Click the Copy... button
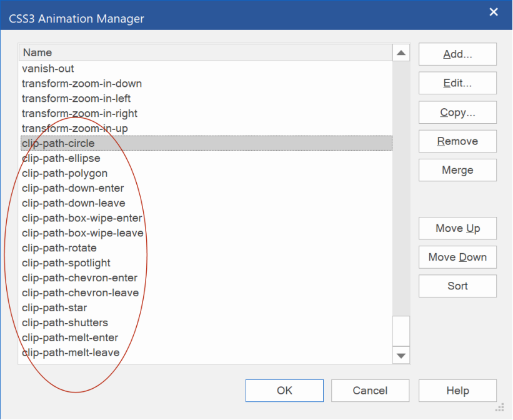 click(457, 112)
